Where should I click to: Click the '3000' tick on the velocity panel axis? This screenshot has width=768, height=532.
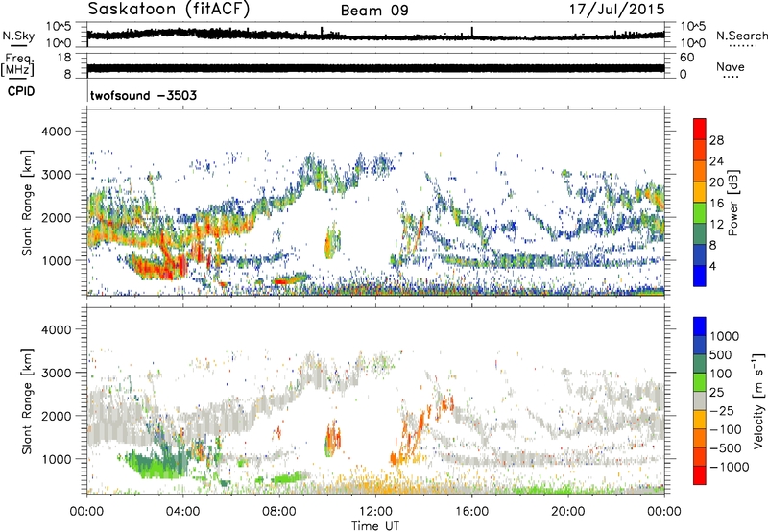[x=56, y=373]
